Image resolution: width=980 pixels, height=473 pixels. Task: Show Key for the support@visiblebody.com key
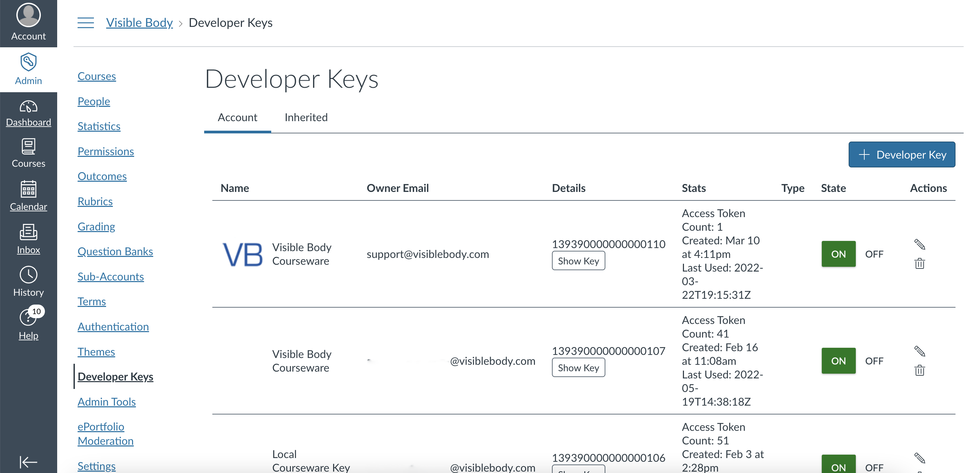[578, 261]
